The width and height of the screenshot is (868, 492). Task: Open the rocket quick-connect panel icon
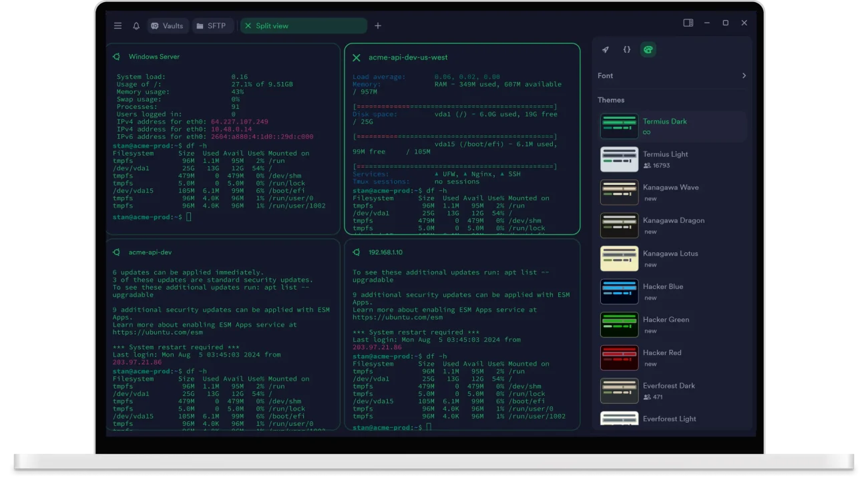606,49
